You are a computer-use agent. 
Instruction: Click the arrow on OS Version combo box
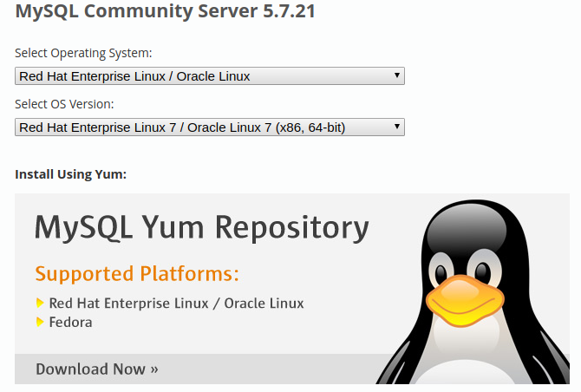[397, 127]
